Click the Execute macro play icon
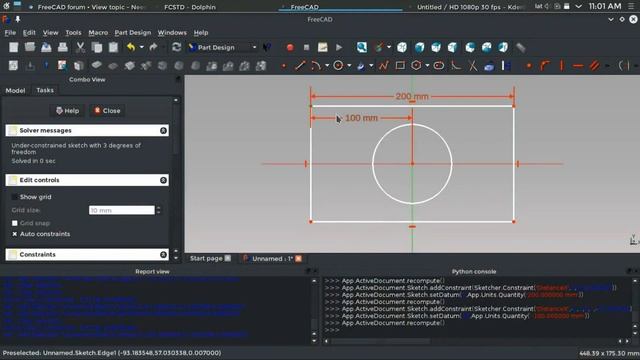The image size is (640, 360). (339, 47)
